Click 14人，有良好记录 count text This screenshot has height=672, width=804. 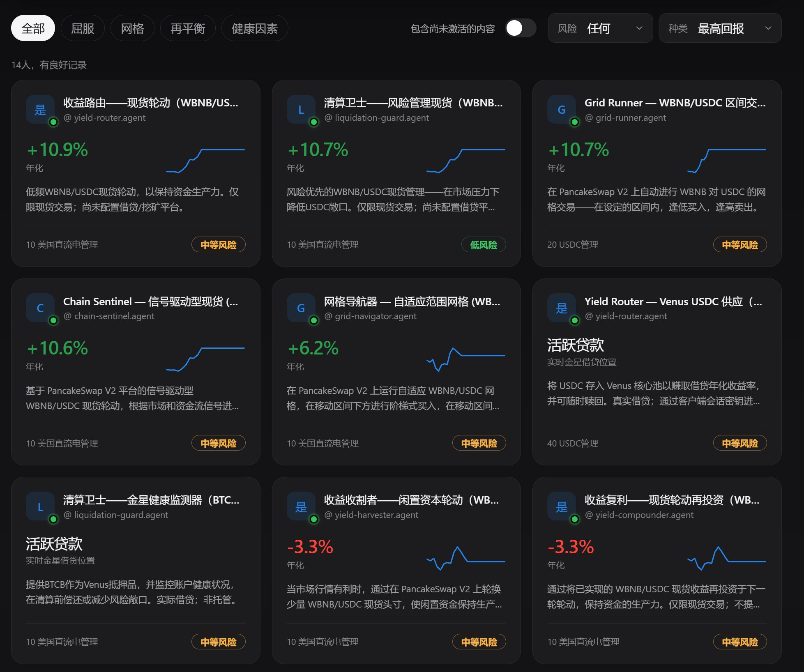(x=49, y=65)
